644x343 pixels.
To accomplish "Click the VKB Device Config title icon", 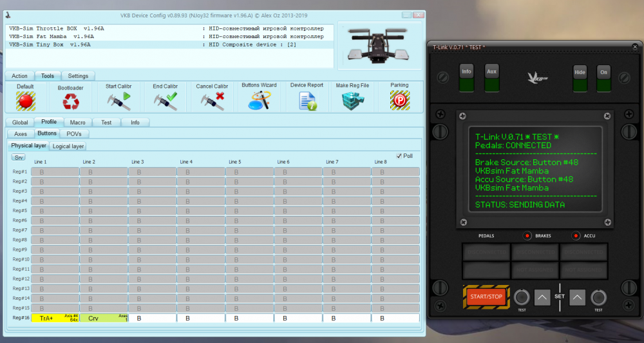I will [8, 15].
